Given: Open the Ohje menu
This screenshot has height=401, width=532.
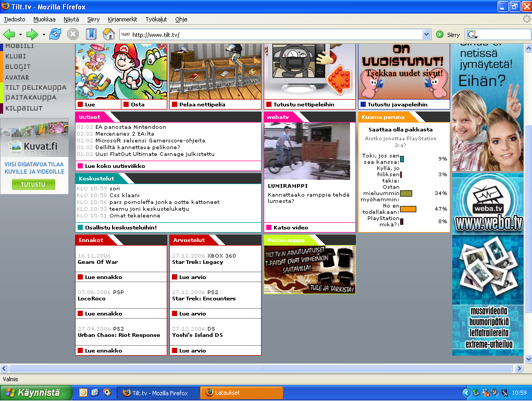Looking at the screenshot, I should click(x=181, y=19).
